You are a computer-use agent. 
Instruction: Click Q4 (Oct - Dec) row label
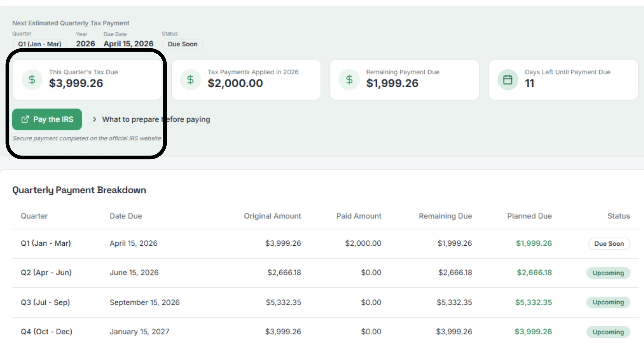coord(47,331)
